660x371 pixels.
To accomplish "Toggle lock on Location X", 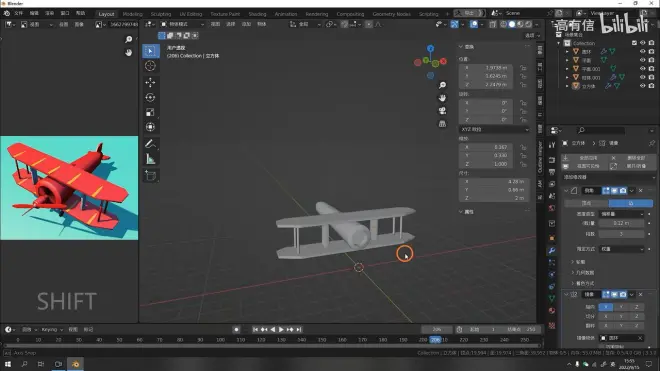I will pyautogui.click(x=523, y=68).
